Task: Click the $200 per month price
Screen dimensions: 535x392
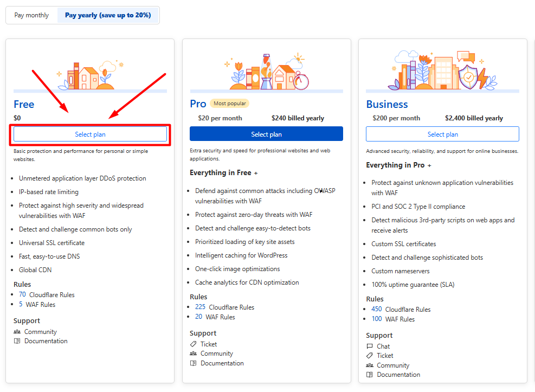Action: pos(396,118)
